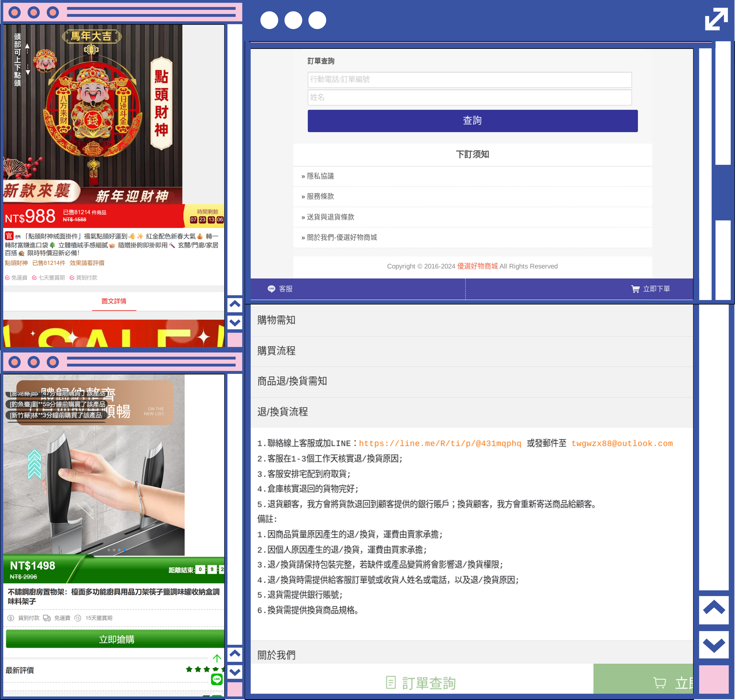
Task: Click the 訂單查詢 document icon at bottom
Action: coord(391,682)
